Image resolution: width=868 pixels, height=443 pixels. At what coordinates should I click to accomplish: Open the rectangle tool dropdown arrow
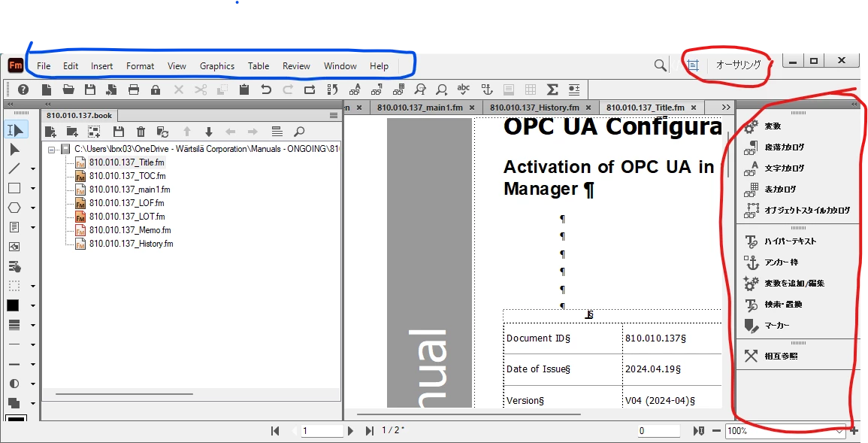pos(32,188)
